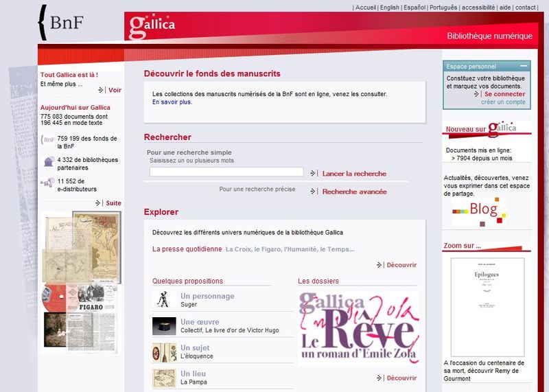
Task: Open La presse quotidienne
Action: point(187,249)
